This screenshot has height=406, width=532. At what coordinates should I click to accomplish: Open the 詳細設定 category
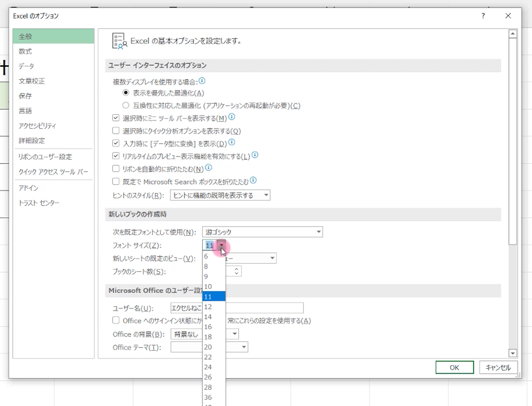click(53, 141)
